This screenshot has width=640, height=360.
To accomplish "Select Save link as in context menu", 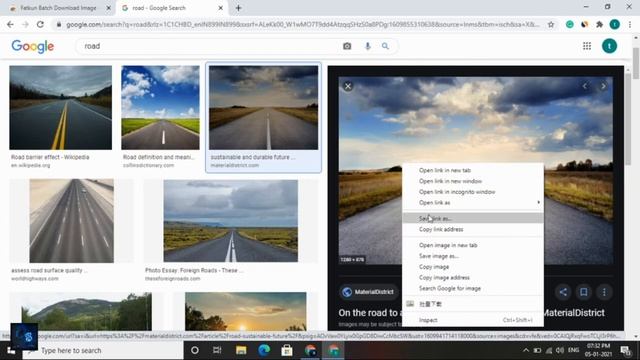I will [x=473, y=218].
